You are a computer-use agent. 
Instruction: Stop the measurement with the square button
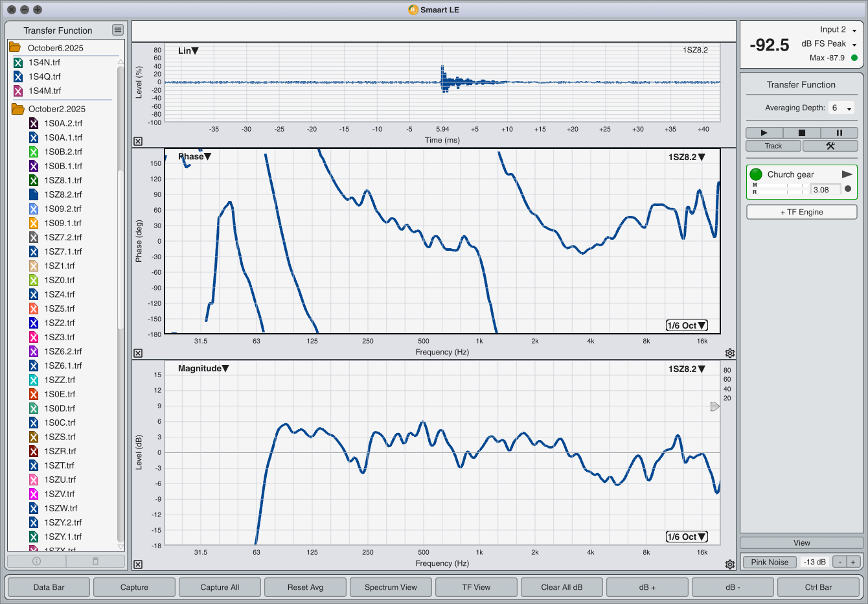click(x=801, y=133)
